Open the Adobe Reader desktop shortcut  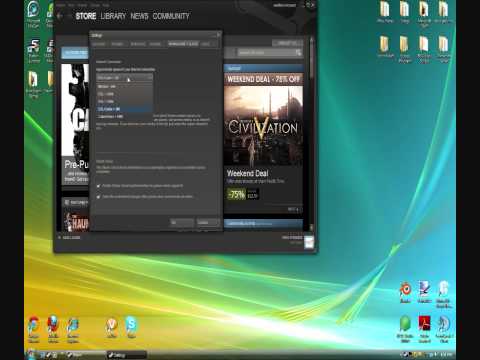(424, 329)
